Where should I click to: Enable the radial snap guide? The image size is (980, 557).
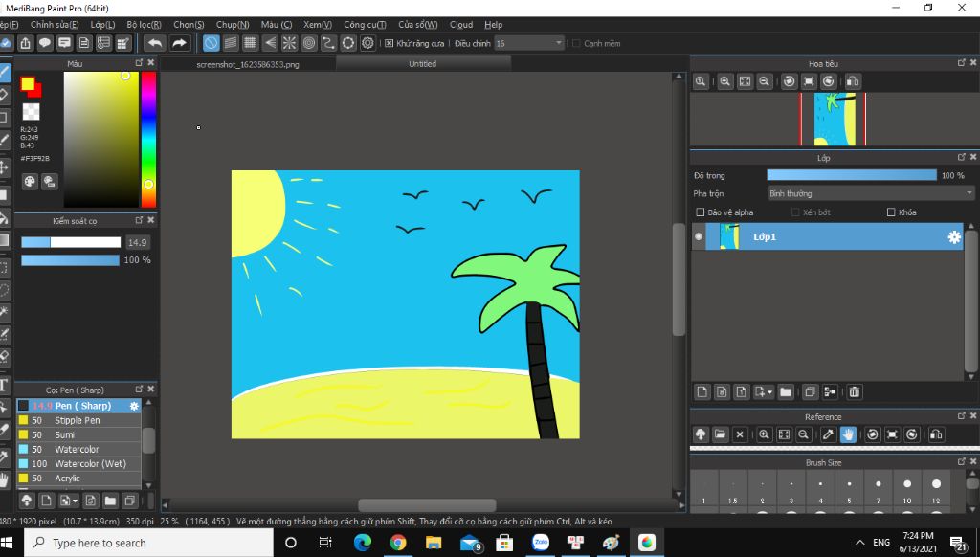[289, 43]
